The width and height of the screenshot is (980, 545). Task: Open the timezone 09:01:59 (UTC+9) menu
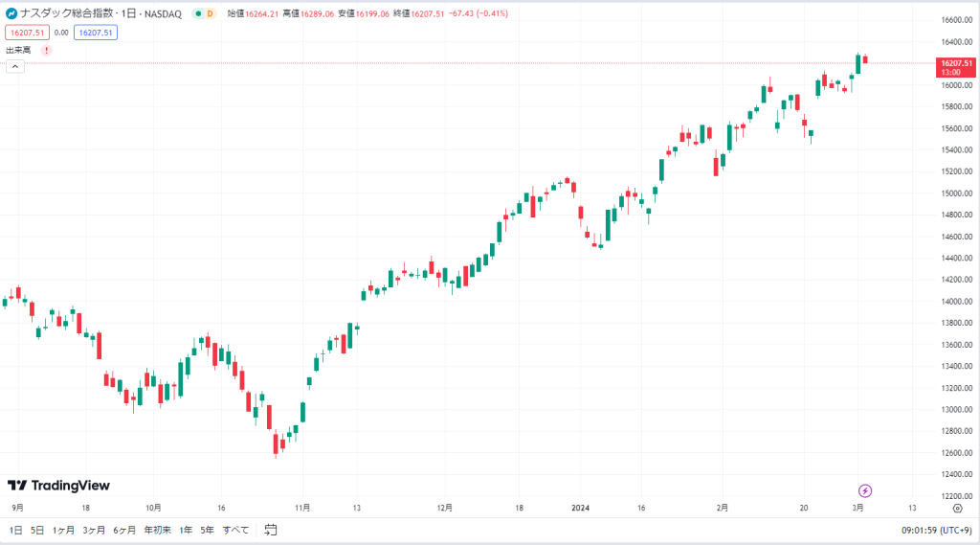pyautogui.click(x=936, y=530)
